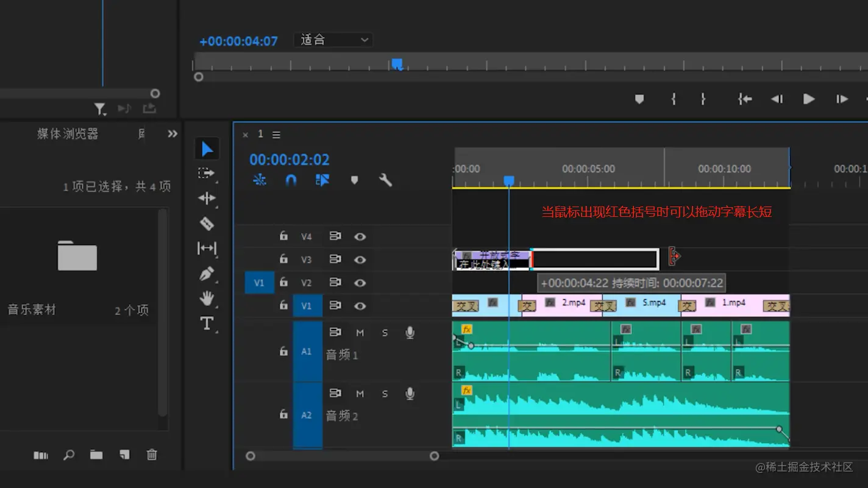
Task: Go to In point in monitor
Action: coord(745,99)
